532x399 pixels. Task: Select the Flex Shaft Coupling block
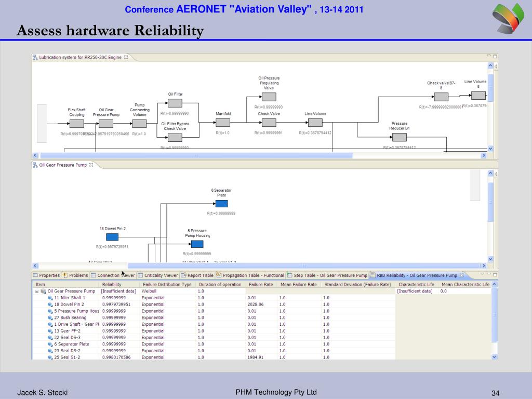click(77, 124)
